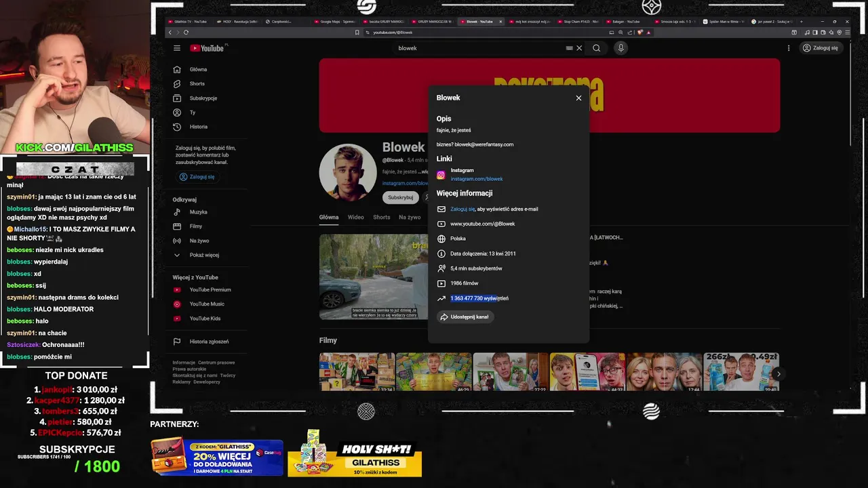Click Zaloguj się in the top right

820,48
